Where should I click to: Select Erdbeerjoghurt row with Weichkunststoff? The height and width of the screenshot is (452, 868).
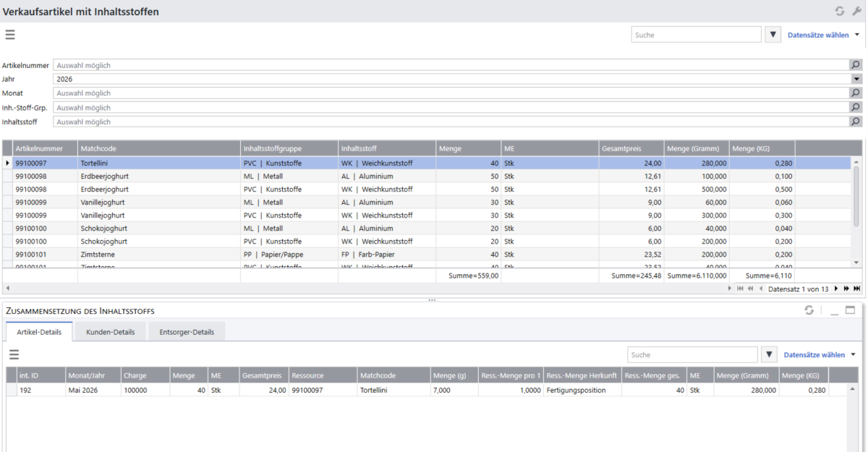427,189
